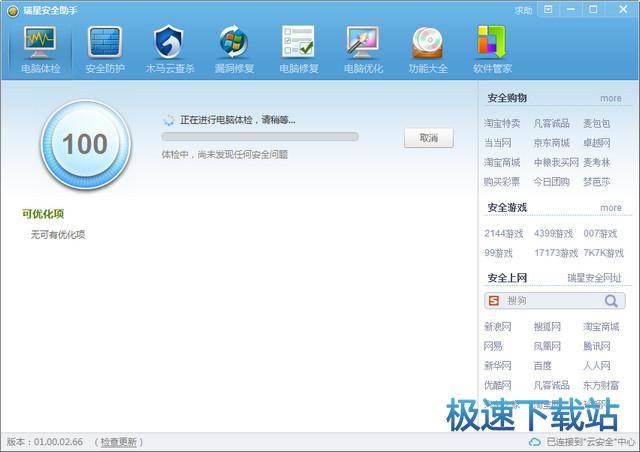The height and width of the screenshot is (452, 640).
Task: Open the 电脑修复 checklist icon
Action: [x=298, y=42]
